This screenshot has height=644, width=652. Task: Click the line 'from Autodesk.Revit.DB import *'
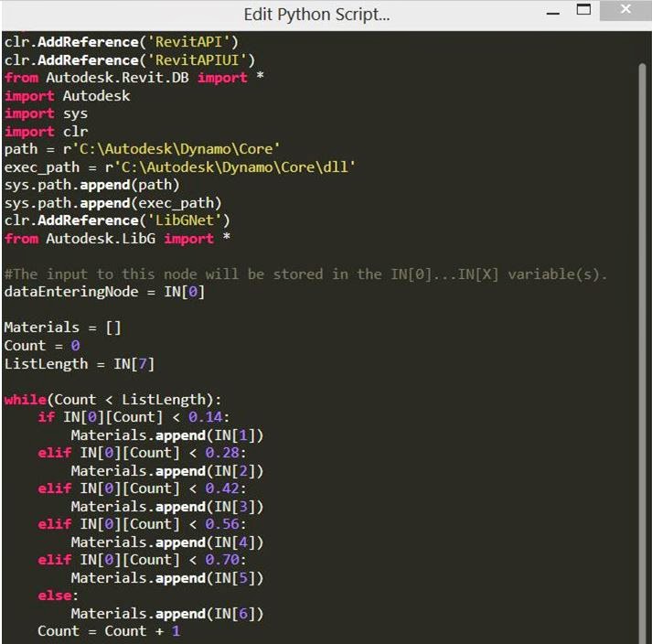coord(134,78)
